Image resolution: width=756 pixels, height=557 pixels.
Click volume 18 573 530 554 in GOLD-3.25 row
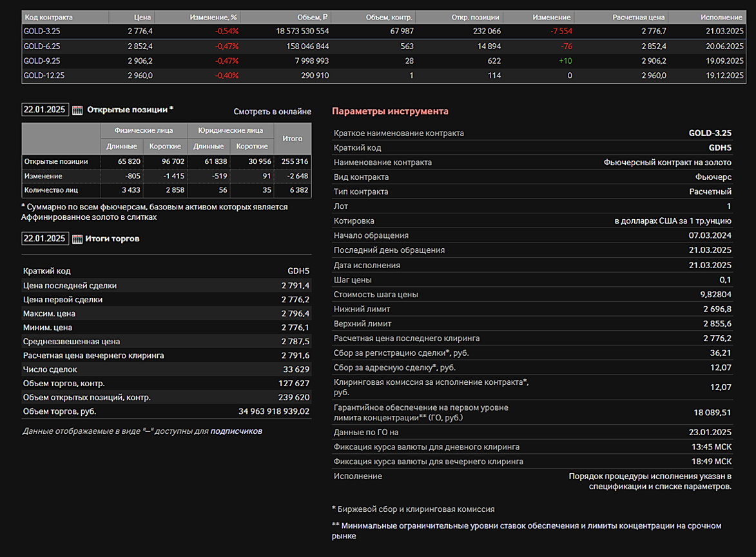pyautogui.click(x=302, y=31)
